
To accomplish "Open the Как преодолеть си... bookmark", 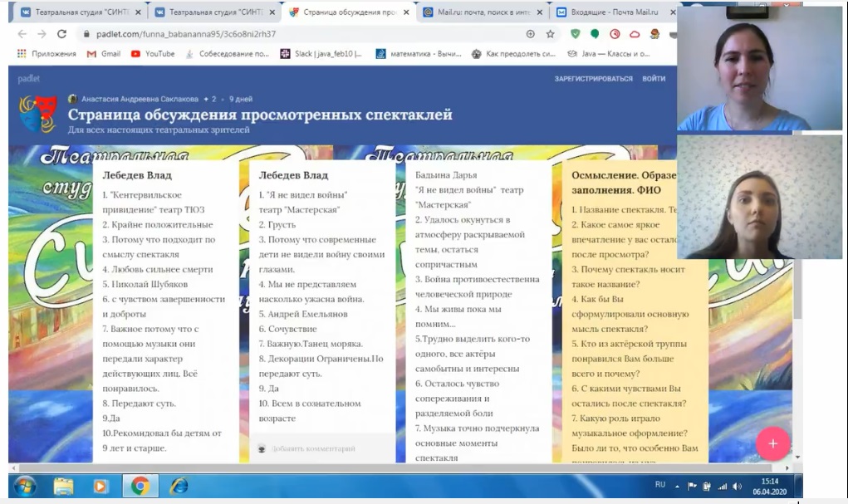I will click(x=514, y=53).
